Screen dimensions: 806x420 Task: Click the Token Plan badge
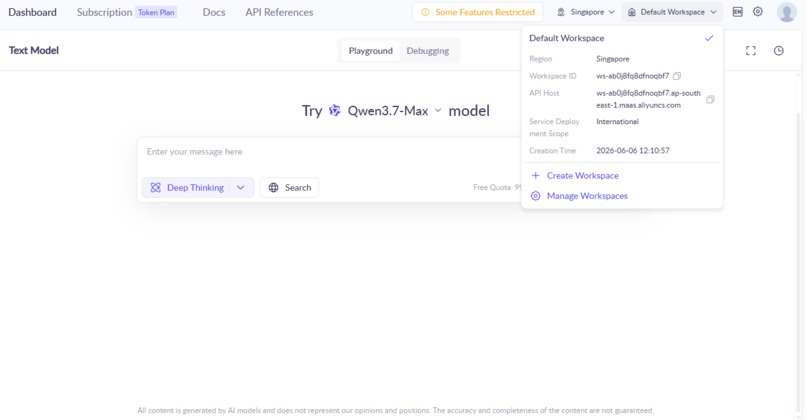pos(156,12)
